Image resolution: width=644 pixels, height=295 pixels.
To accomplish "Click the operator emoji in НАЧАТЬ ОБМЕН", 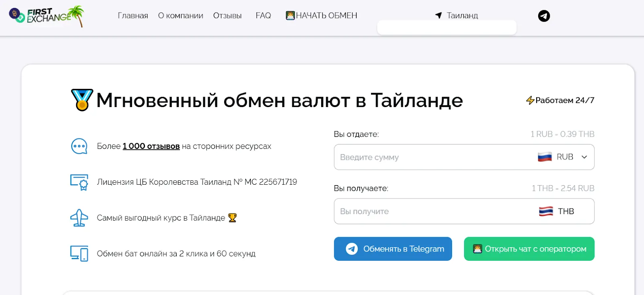I will 290,16.
